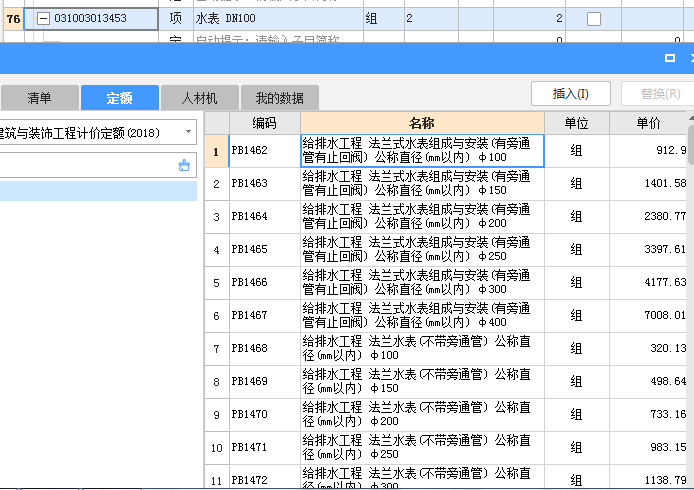
Task: Click the 名称 column header
Action: 422,123
